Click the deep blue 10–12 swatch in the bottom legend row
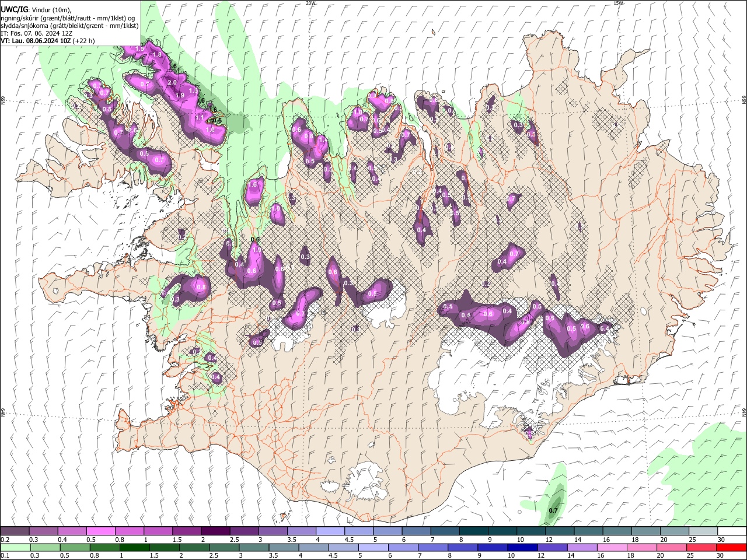 click(x=523, y=547)
